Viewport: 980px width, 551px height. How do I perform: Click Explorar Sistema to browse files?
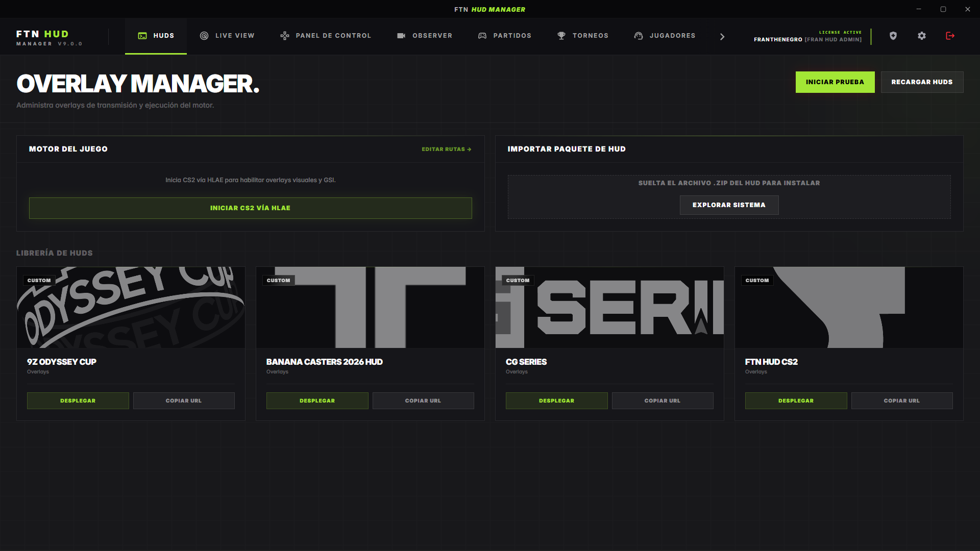click(x=729, y=205)
